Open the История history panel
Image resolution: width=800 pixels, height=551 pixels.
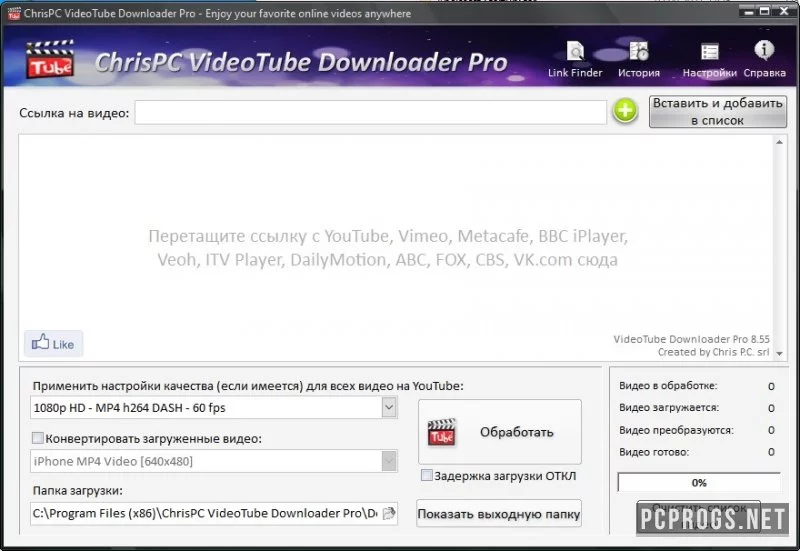639,59
